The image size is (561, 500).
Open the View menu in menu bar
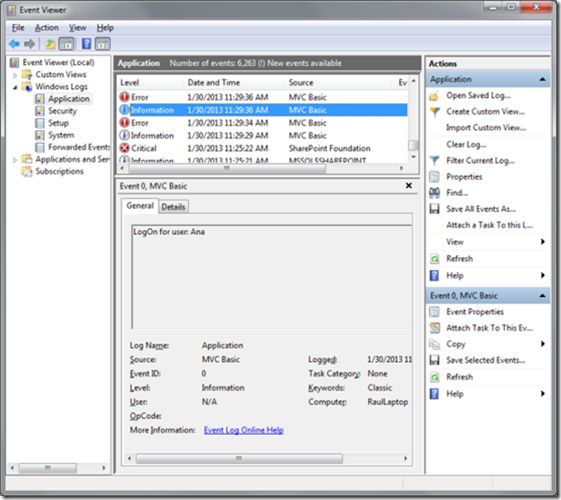point(77,28)
